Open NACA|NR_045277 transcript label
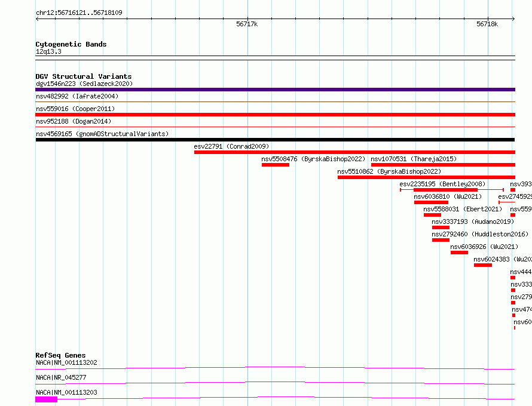The height and width of the screenshot is (406, 532). click(x=61, y=377)
